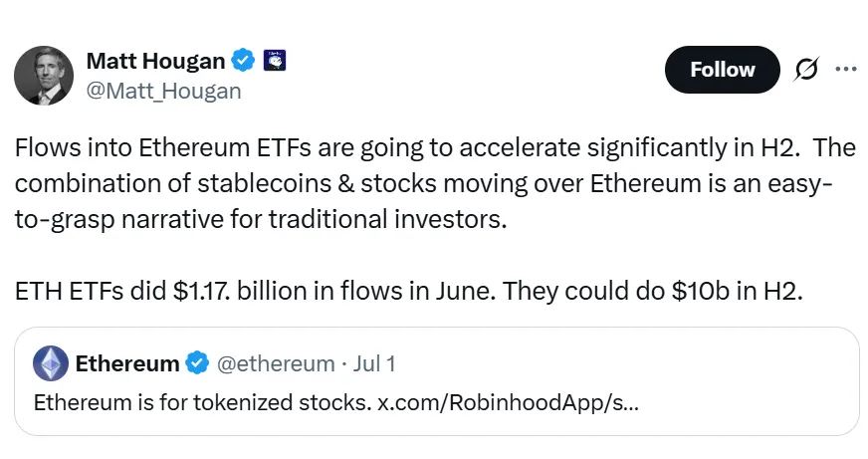Open the quoted tweet text 'Ethereum is for tokenized stocks'
The width and height of the screenshot is (868, 459).
tap(202, 402)
